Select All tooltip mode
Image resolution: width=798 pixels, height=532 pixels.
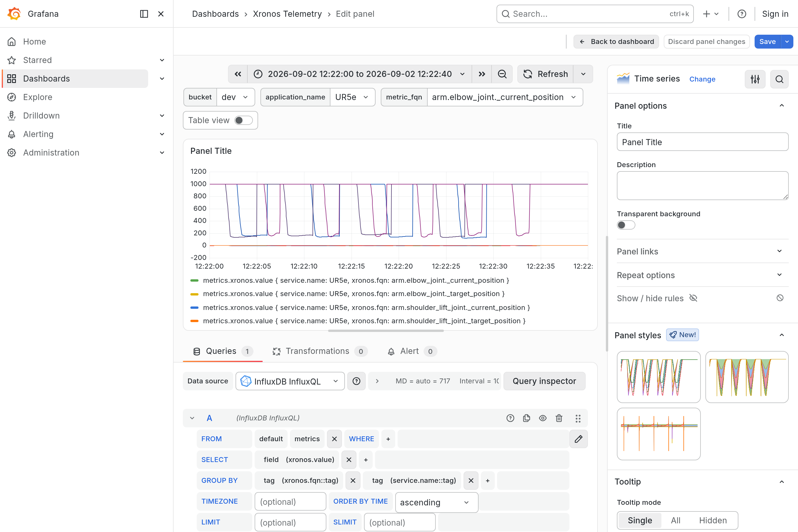pyautogui.click(x=675, y=520)
